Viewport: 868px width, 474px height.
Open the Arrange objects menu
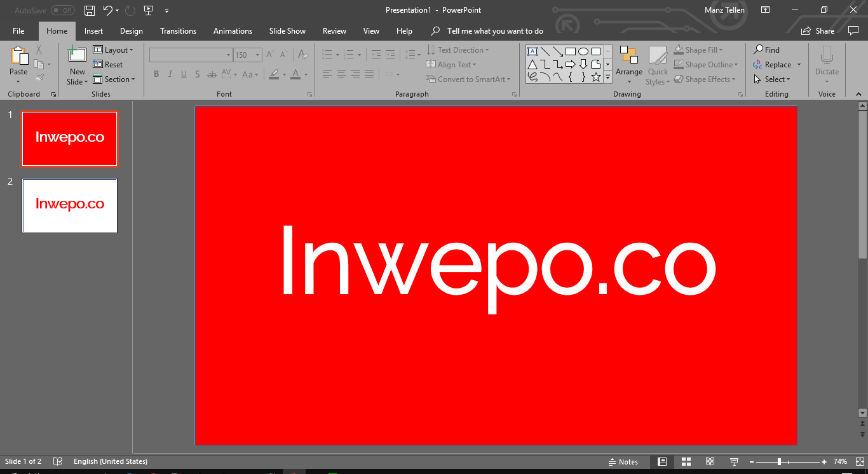tap(629, 65)
